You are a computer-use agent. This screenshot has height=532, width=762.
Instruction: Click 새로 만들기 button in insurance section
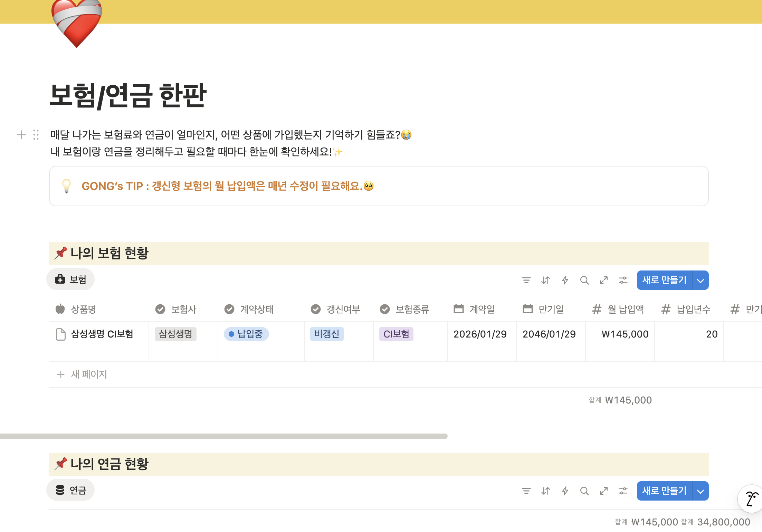pos(664,280)
